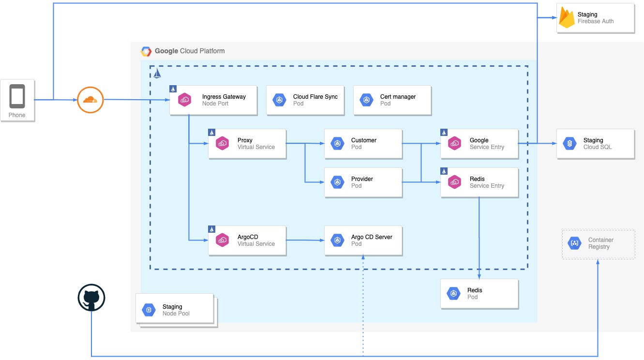Click the Argo CD Server Pod box
This screenshot has height=360, width=644.
[x=363, y=240]
